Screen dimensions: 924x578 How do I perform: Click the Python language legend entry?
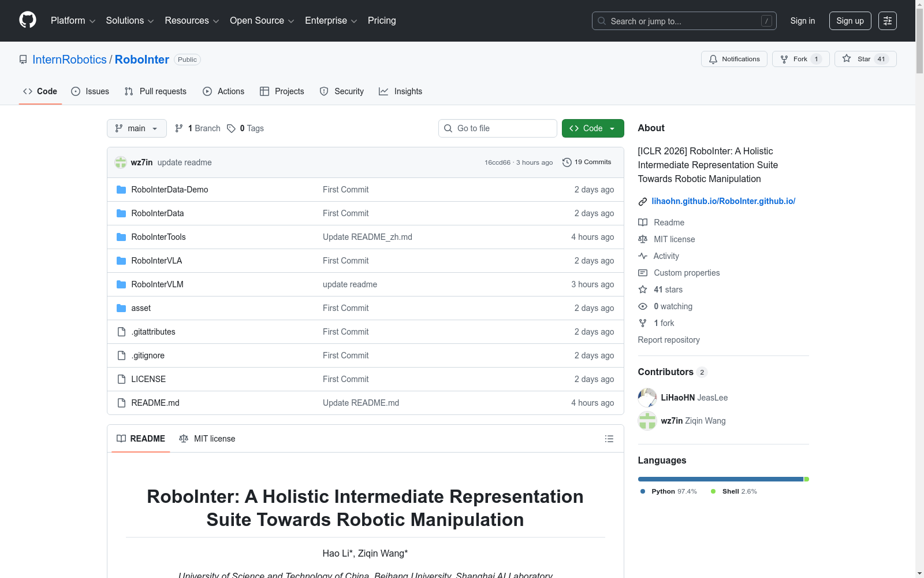click(x=669, y=491)
